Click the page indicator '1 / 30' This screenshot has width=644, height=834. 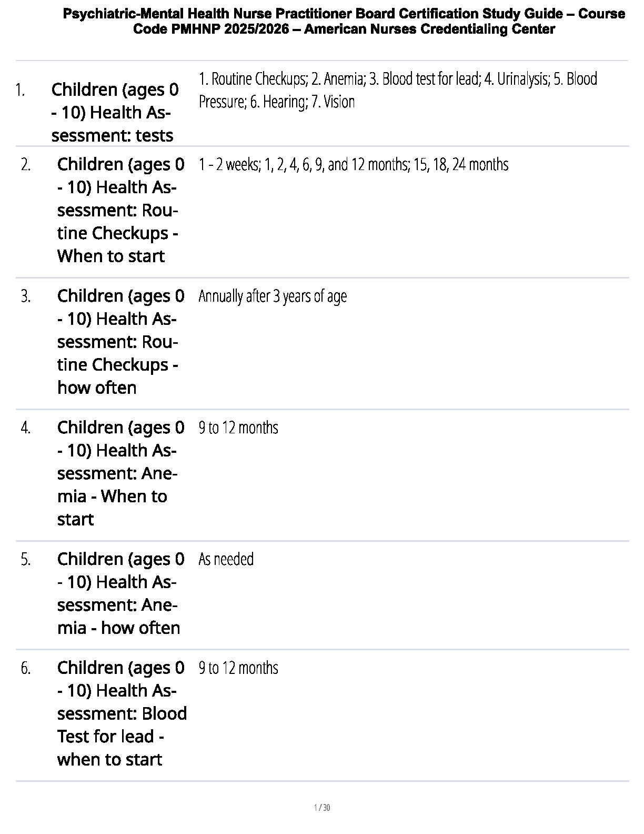point(321,808)
